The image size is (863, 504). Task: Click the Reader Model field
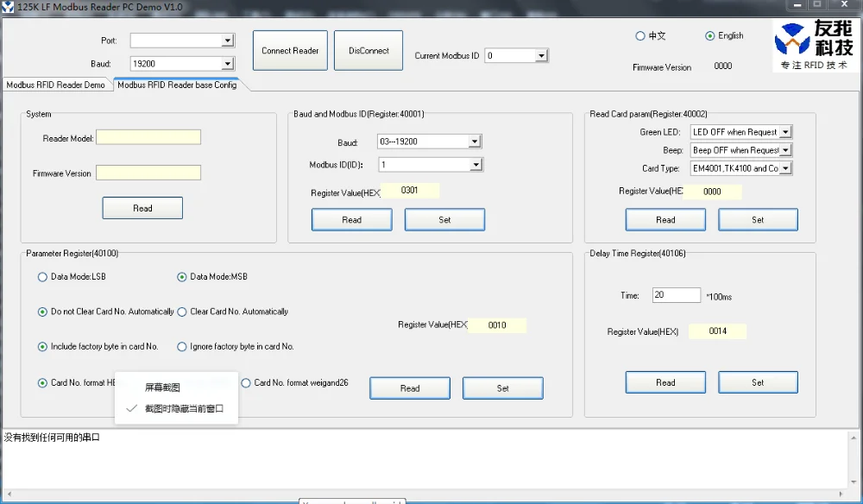148,137
